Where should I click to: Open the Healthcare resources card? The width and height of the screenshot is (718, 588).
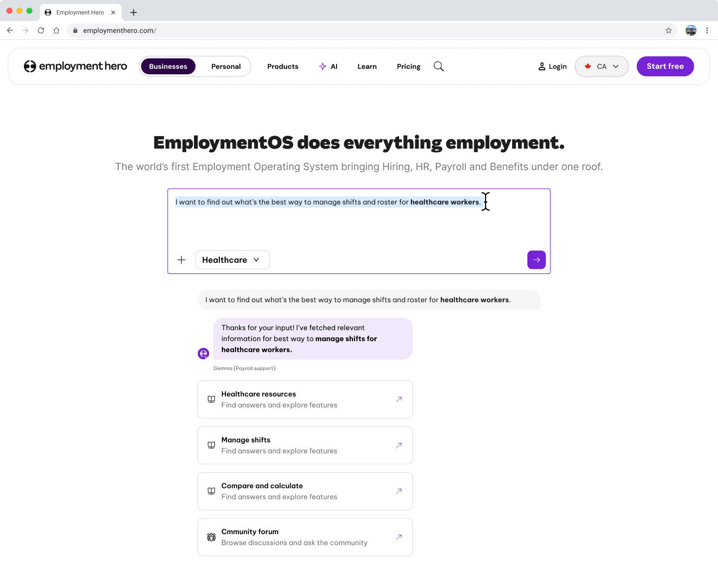(x=305, y=399)
